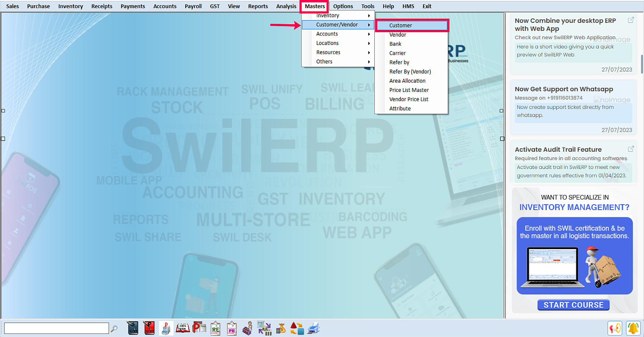This screenshot has height=337, width=644.
Task: Click the bell notifications icon
Action: [633, 328]
